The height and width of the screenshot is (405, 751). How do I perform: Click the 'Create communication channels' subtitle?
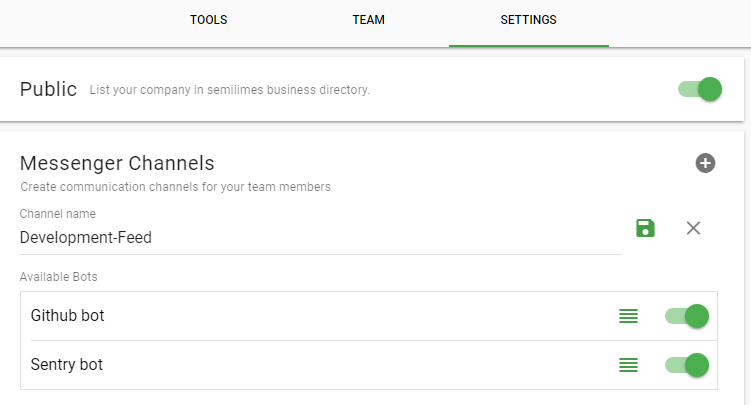(175, 187)
